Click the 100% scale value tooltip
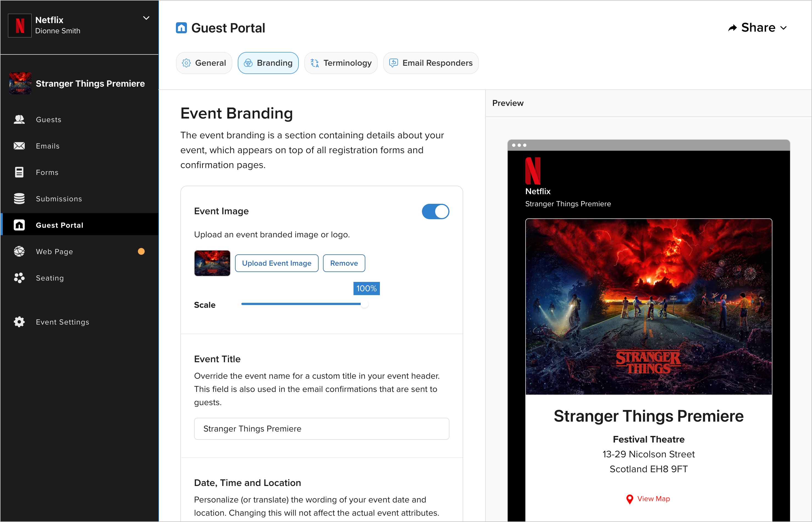This screenshot has width=812, height=522. [366, 289]
